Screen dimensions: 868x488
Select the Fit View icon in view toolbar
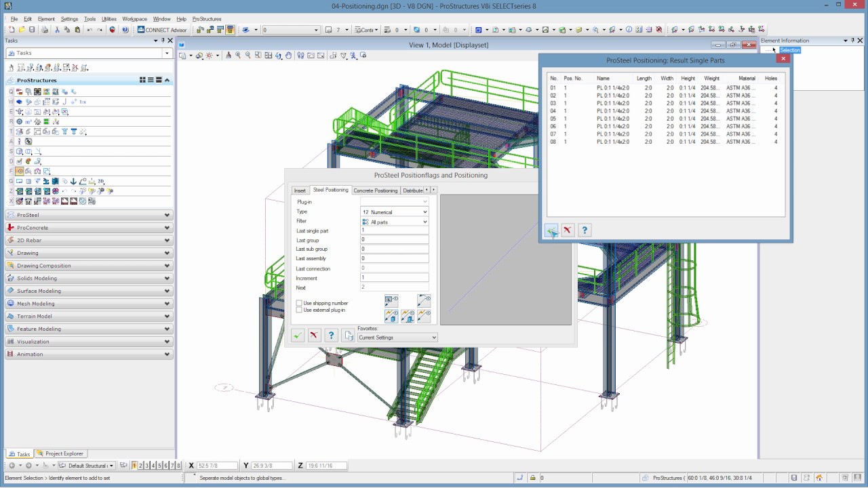click(269, 56)
